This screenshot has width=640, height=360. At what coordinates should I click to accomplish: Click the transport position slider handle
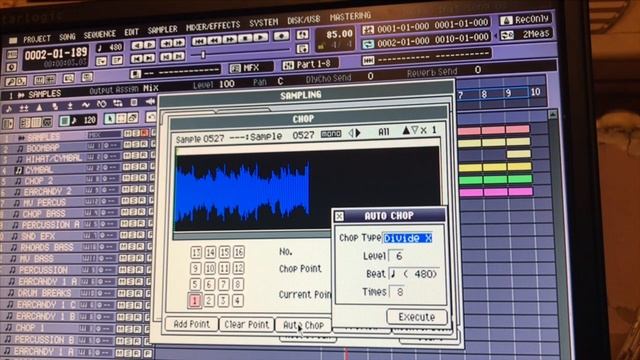pyautogui.click(x=203, y=54)
